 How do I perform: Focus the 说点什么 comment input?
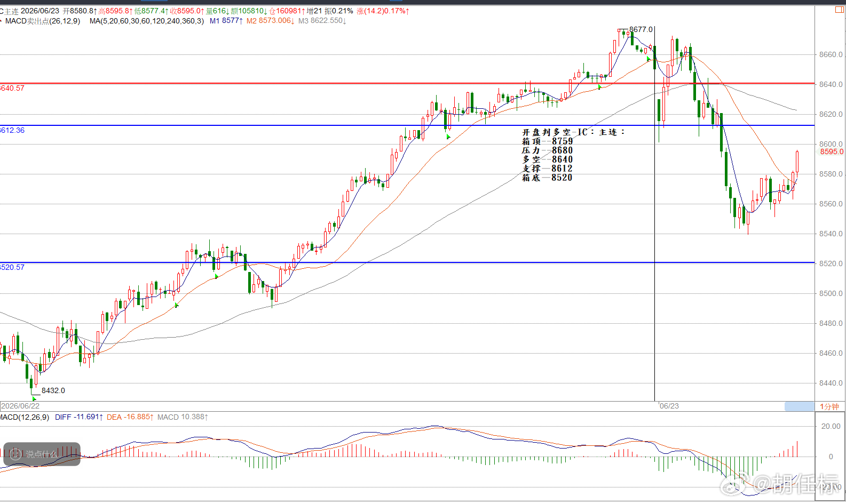pyautogui.click(x=42, y=454)
